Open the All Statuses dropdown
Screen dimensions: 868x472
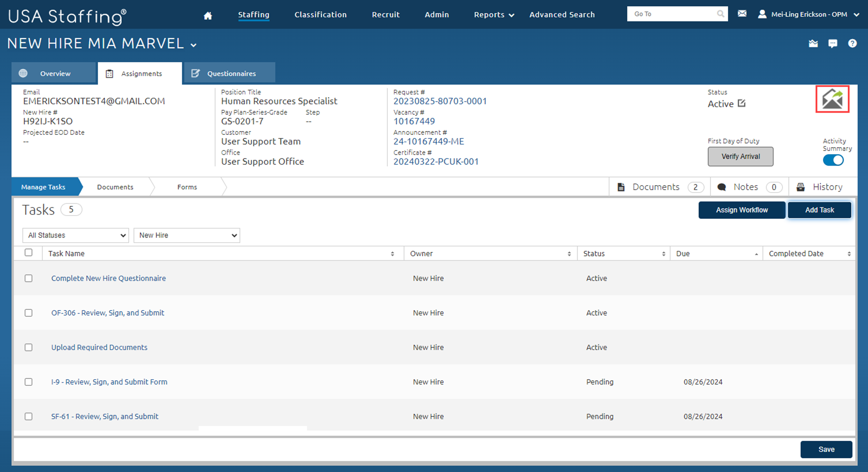[x=76, y=235]
